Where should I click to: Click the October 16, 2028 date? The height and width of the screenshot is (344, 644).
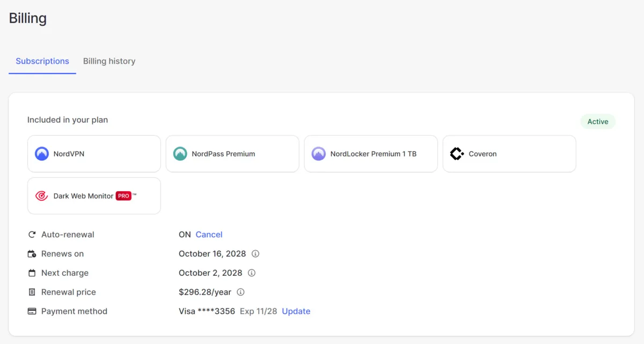[213, 254]
